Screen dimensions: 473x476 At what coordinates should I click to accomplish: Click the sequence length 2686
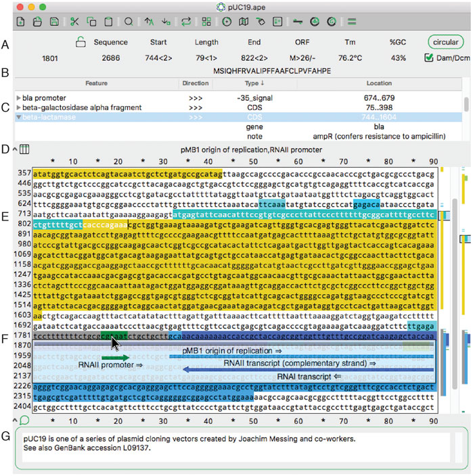(x=110, y=58)
